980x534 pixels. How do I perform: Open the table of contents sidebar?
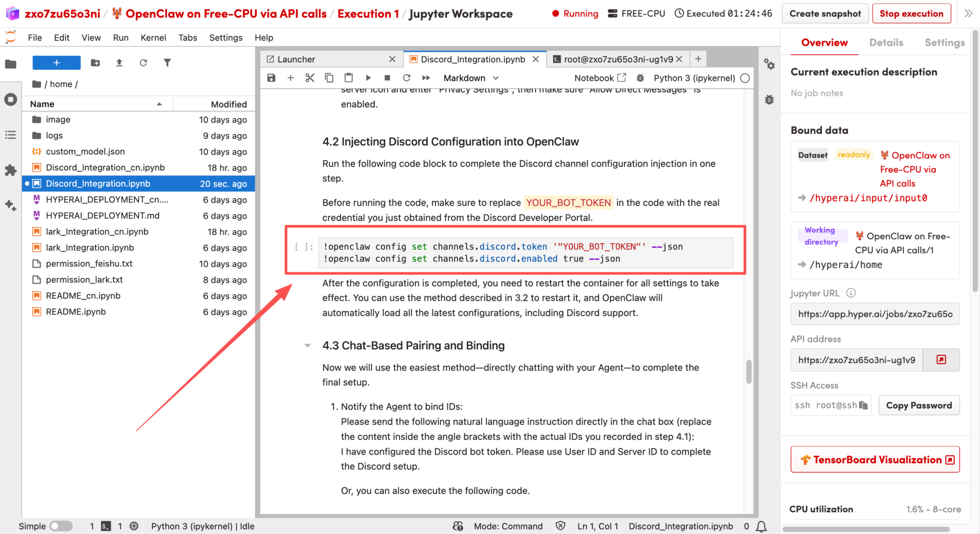pyautogui.click(x=10, y=135)
